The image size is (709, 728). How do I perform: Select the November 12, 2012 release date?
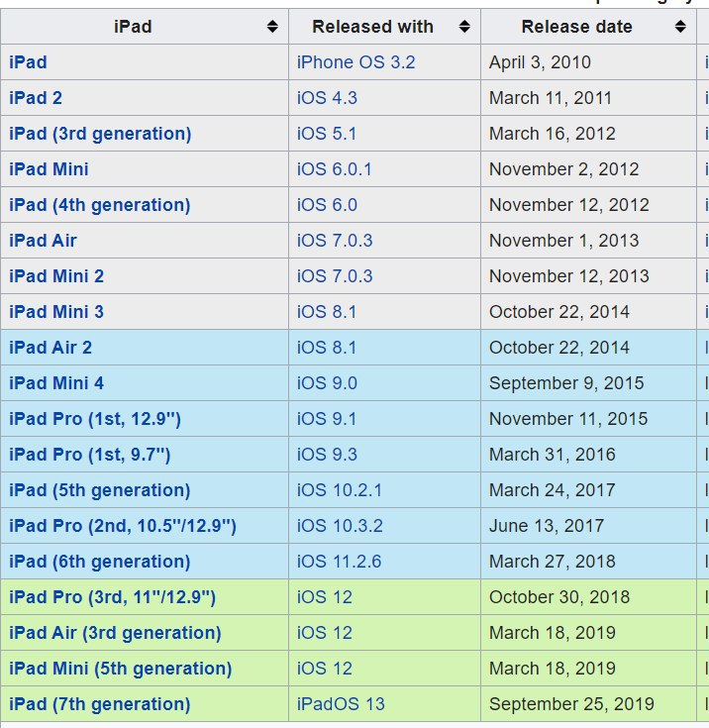[x=569, y=205]
